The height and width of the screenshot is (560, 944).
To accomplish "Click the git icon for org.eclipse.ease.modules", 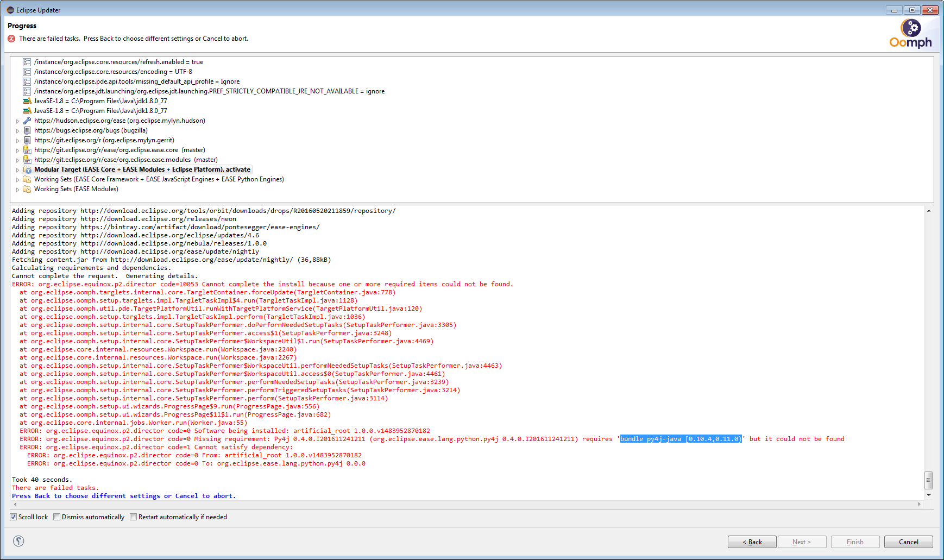I will 27,160.
